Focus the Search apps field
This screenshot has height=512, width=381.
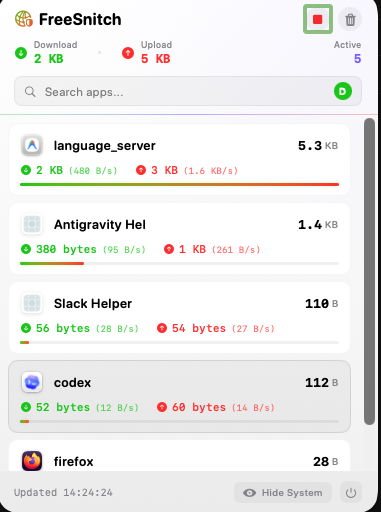(x=188, y=91)
